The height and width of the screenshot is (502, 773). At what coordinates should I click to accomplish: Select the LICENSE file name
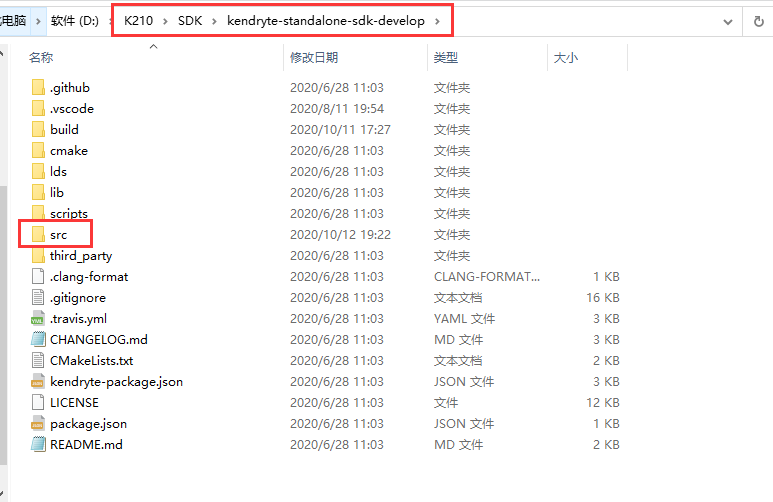pos(74,402)
